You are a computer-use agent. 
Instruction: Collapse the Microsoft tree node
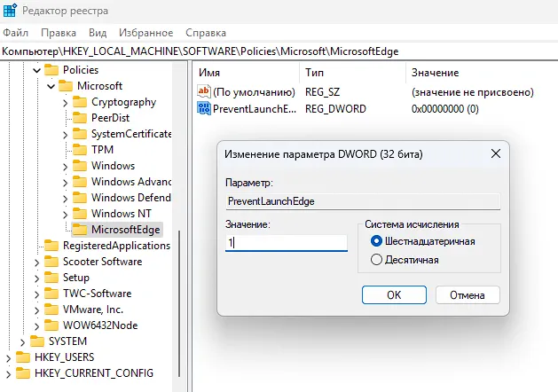point(51,86)
